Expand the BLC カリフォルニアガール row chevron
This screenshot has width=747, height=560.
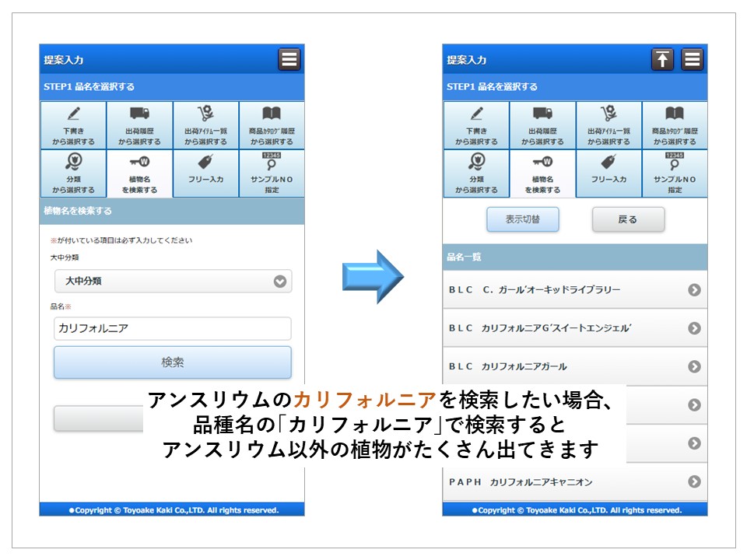pos(694,366)
